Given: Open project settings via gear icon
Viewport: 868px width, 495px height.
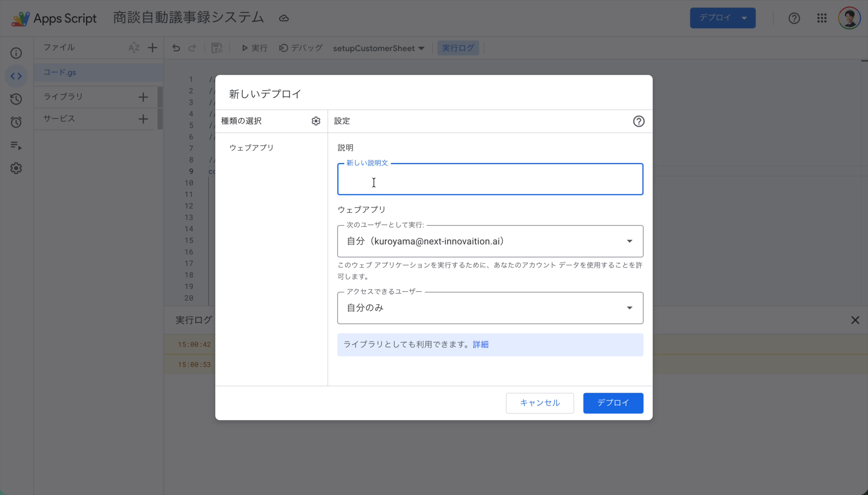Looking at the screenshot, I should click(16, 168).
